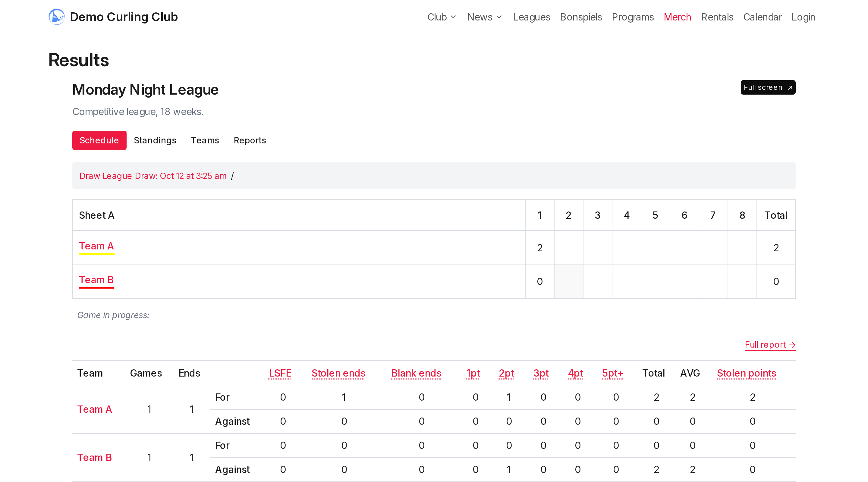Select the Schedule tab
This screenshot has width=868, height=482.
point(99,140)
